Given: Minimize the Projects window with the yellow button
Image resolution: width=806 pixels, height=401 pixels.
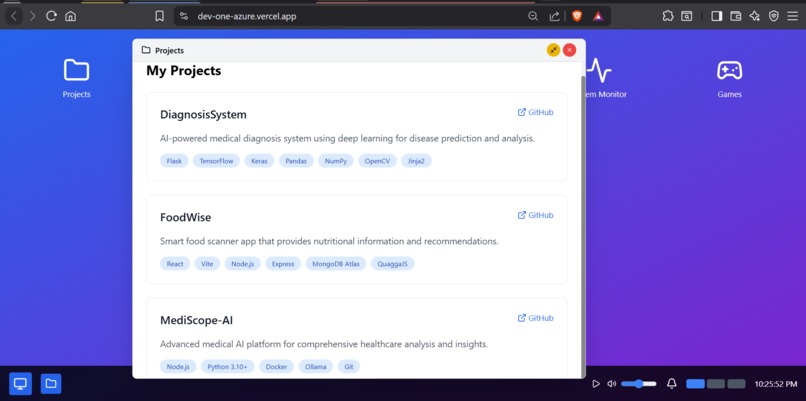Looking at the screenshot, I should click(553, 50).
